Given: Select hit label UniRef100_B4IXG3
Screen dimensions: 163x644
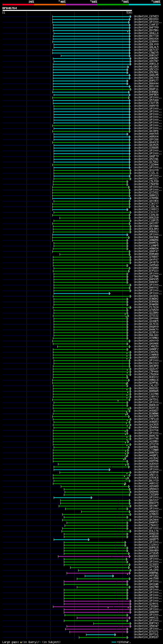Looking at the screenshot, I should 146,363.
